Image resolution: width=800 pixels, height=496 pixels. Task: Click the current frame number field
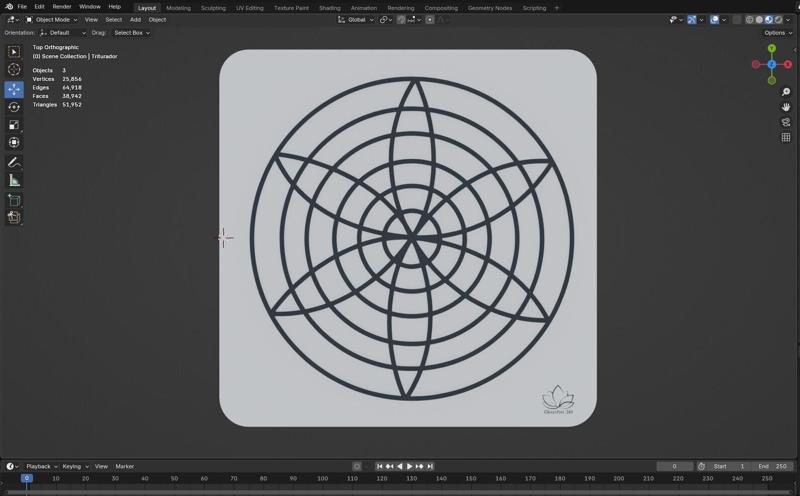point(674,466)
